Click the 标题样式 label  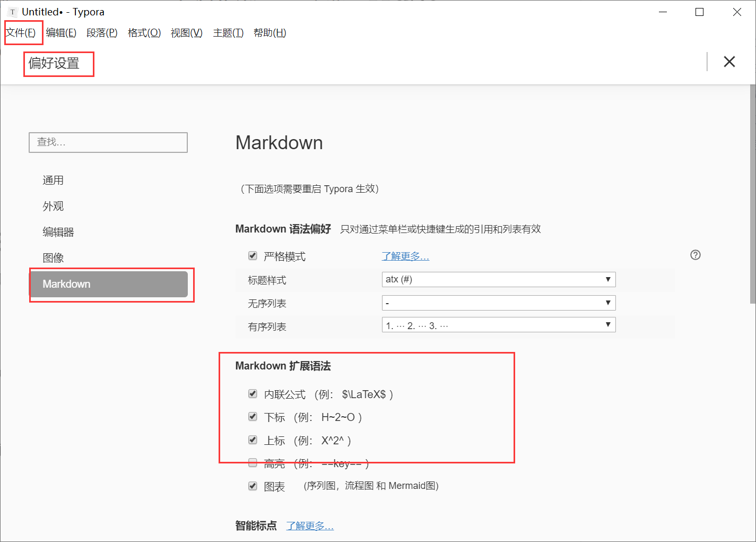pyautogui.click(x=267, y=280)
